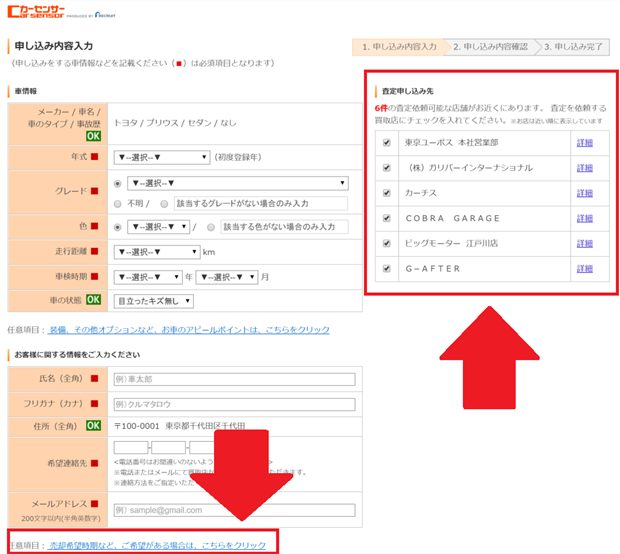Click the second phone number box
The width and height of the screenshot is (620, 554).
[168, 447]
